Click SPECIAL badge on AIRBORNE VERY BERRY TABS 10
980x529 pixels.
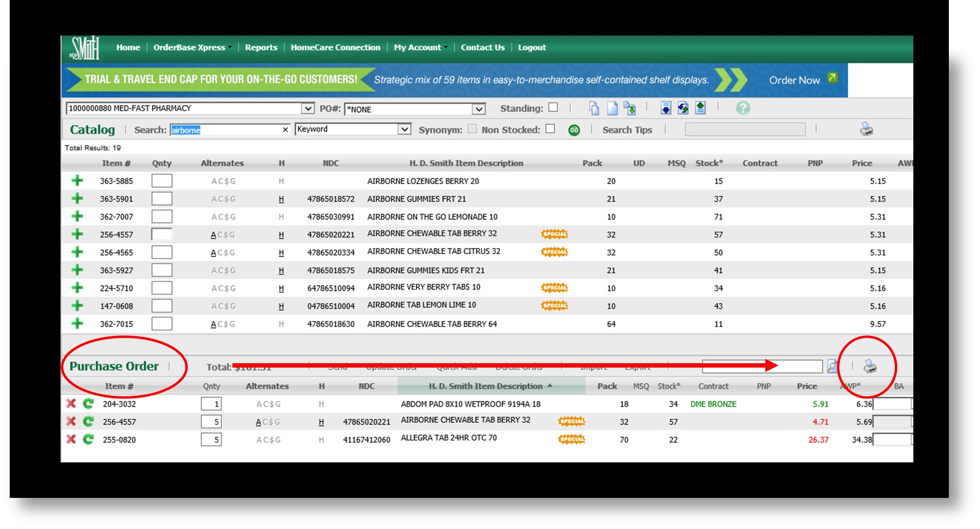pyautogui.click(x=554, y=288)
